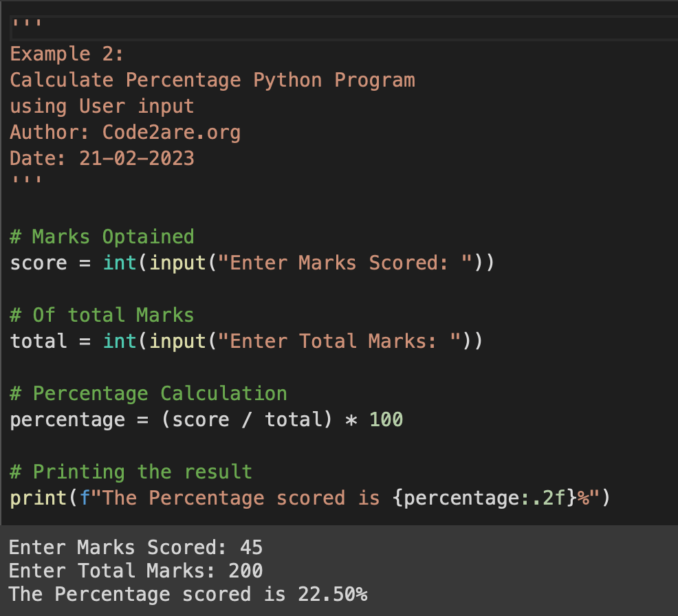
Task: Select the 'Calculate Percentage Python Program' text
Action: click(x=212, y=80)
